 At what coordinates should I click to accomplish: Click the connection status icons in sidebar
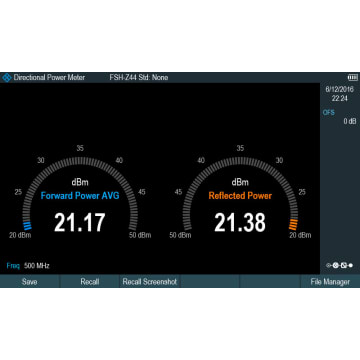coord(340,266)
